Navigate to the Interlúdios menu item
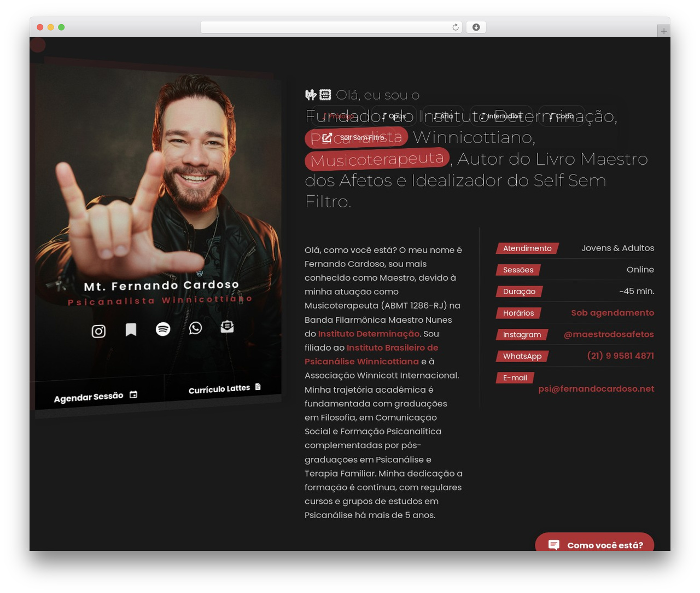Screen dimensions: 700x593 pyautogui.click(x=501, y=116)
